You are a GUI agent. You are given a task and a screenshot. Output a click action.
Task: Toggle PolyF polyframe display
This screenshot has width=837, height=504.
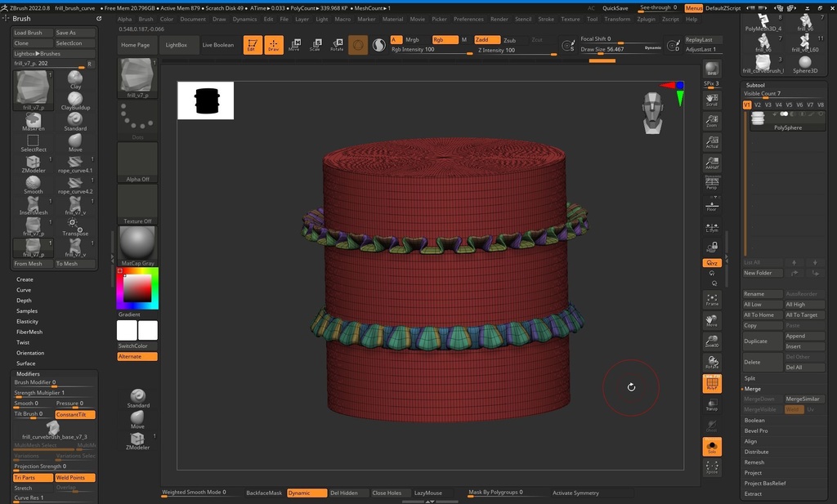(712, 384)
